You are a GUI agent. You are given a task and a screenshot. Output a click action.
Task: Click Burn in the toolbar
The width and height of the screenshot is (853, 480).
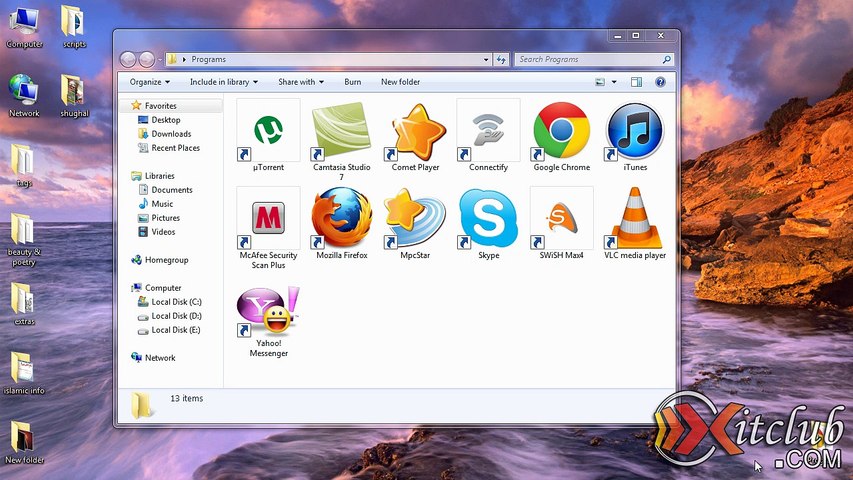[353, 82]
